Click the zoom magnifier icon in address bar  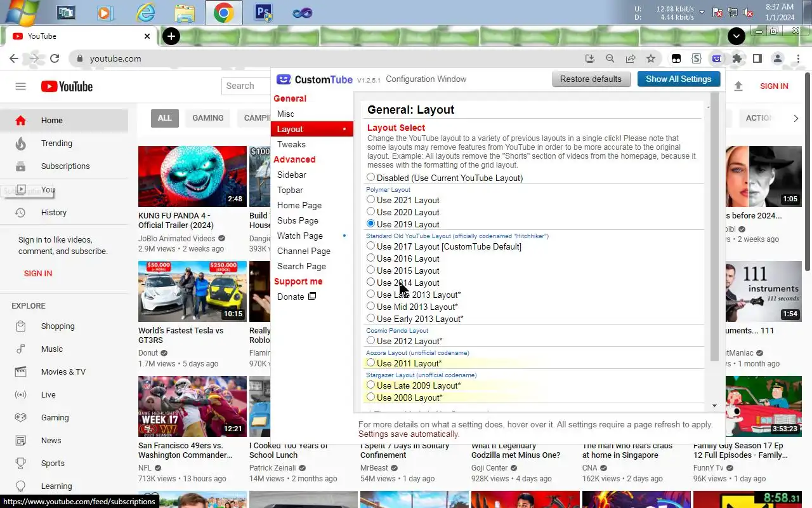610,58
